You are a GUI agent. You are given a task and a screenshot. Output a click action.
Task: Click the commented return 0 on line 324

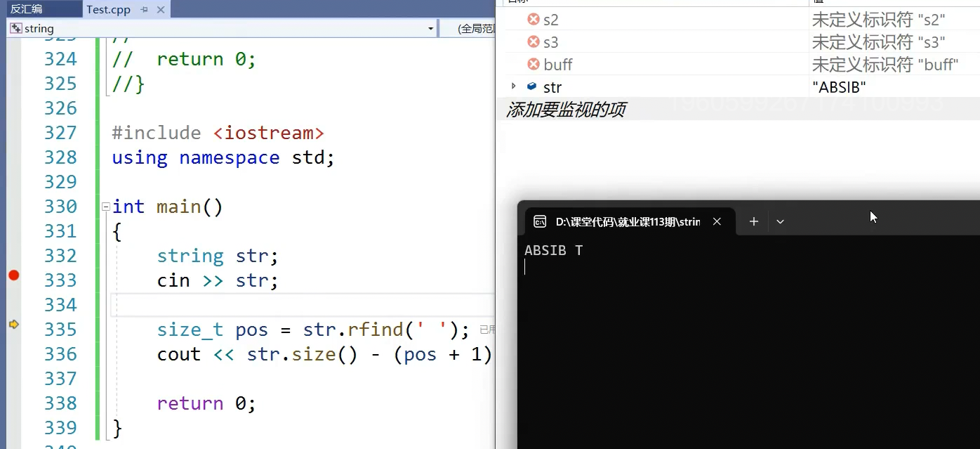click(185, 59)
